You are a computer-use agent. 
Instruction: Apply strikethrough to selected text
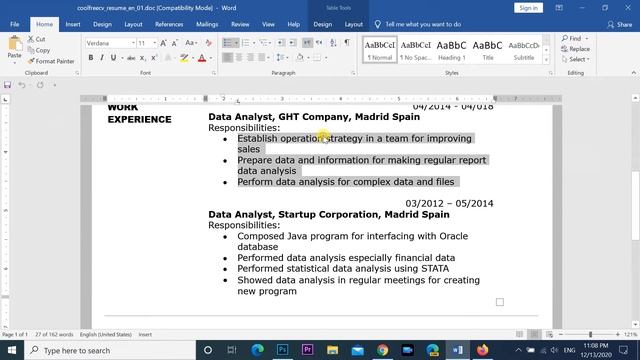131,58
